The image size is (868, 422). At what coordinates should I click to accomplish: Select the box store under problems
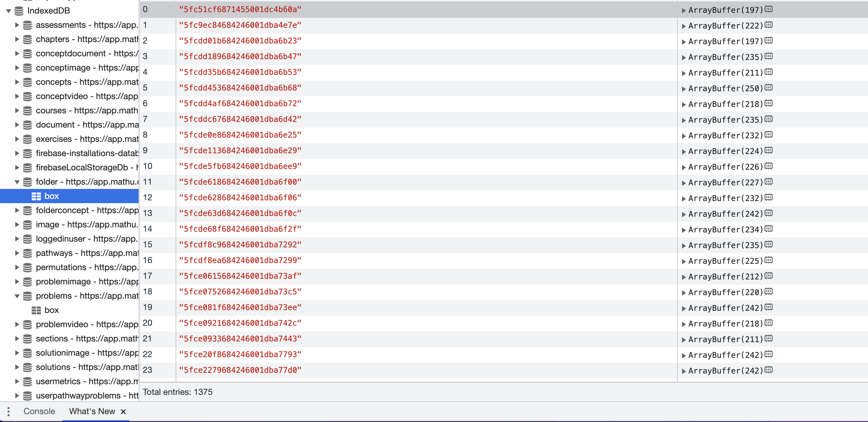point(69,310)
